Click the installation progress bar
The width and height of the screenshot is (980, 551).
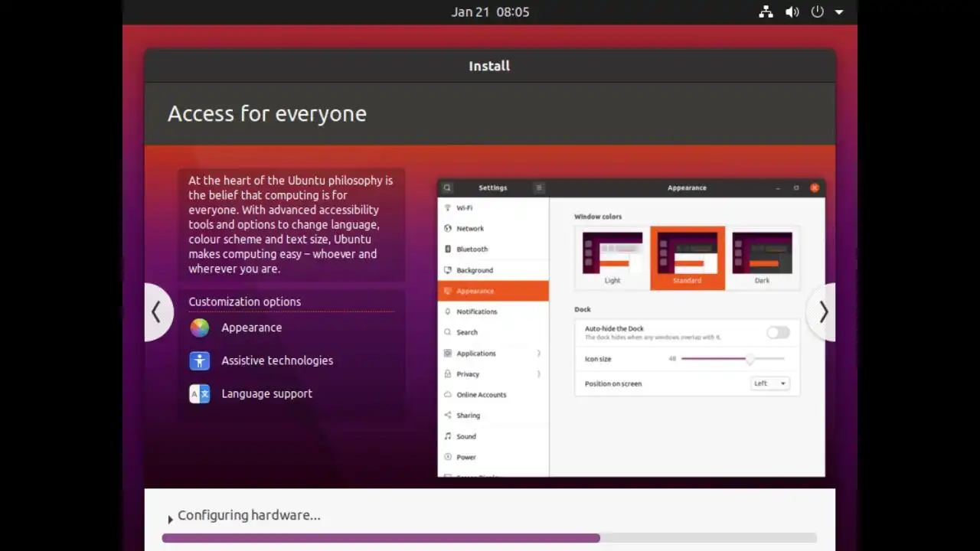489,538
